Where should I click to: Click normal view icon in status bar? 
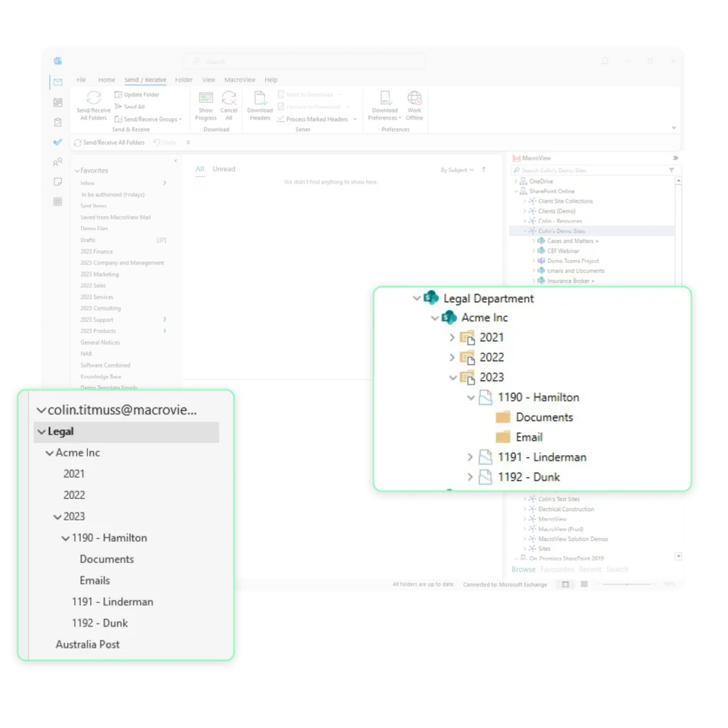[x=565, y=584]
